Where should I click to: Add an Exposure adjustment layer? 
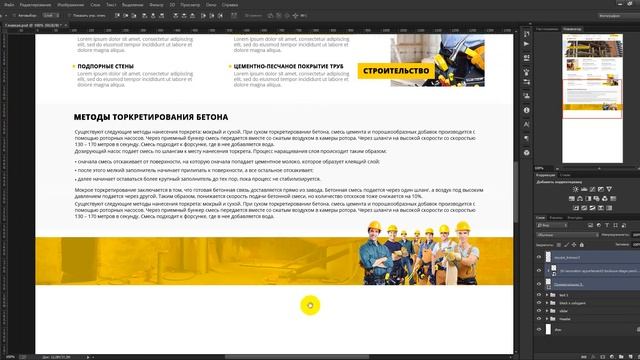pyautogui.click(x=601, y=189)
